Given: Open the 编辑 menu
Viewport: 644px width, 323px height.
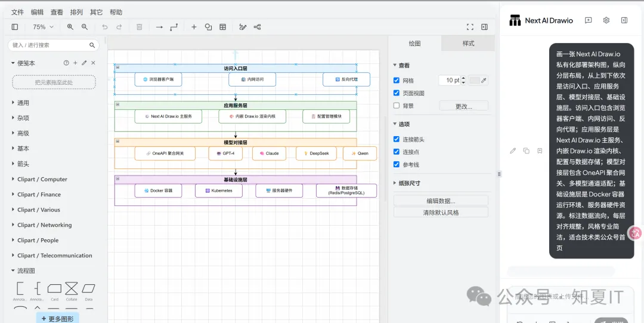Looking at the screenshot, I should [37, 13].
